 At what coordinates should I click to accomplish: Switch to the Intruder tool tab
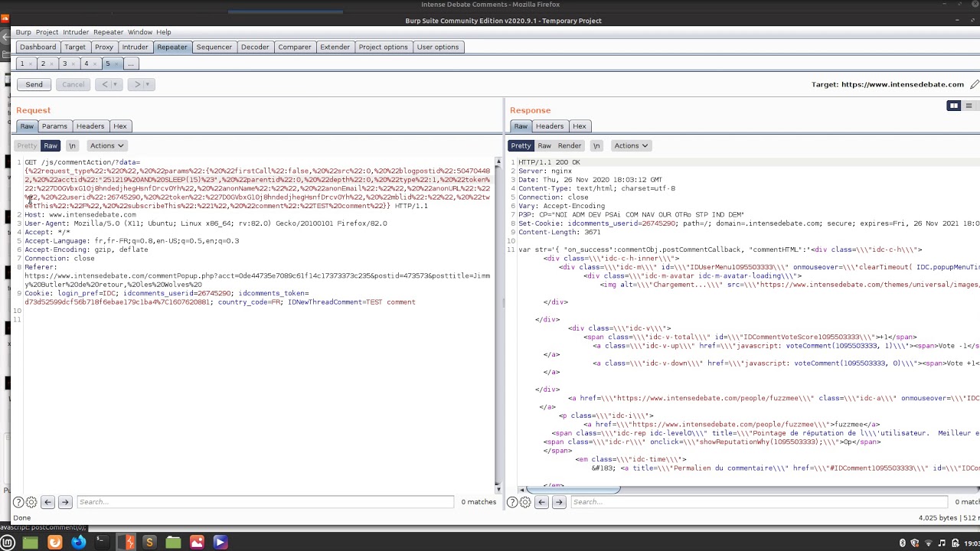pyautogui.click(x=135, y=47)
